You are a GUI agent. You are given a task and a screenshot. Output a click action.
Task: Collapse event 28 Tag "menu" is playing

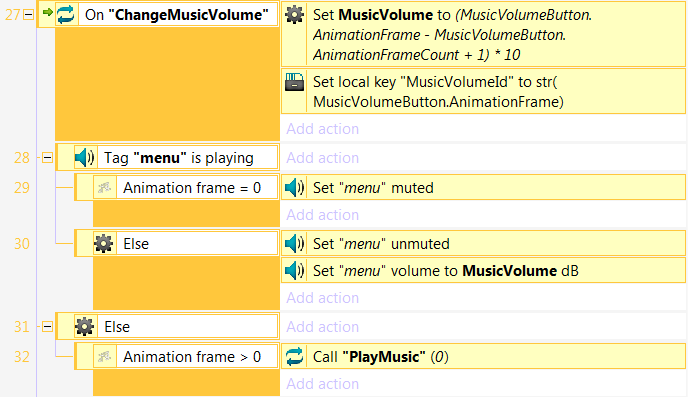tap(47, 157)
